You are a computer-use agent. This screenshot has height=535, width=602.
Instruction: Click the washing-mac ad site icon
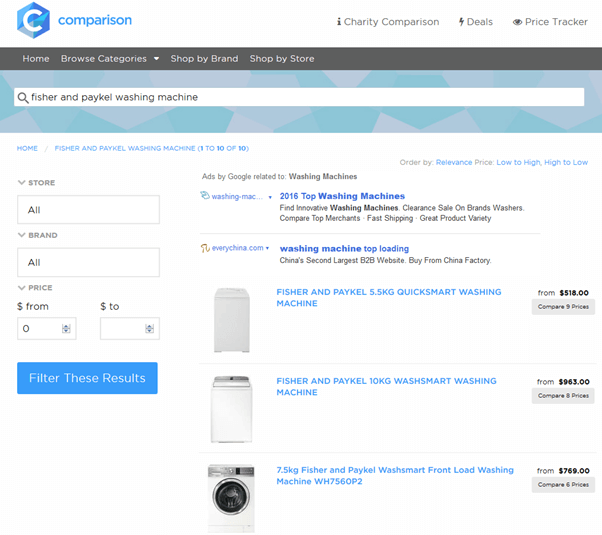click(205, 195)
